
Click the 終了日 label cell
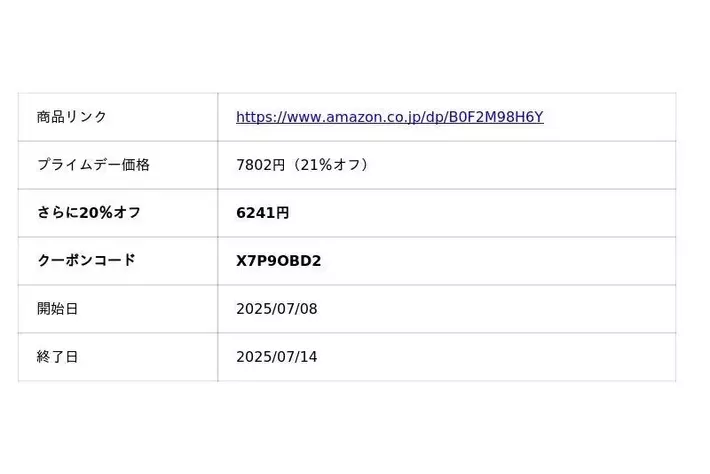coord(57,357)
